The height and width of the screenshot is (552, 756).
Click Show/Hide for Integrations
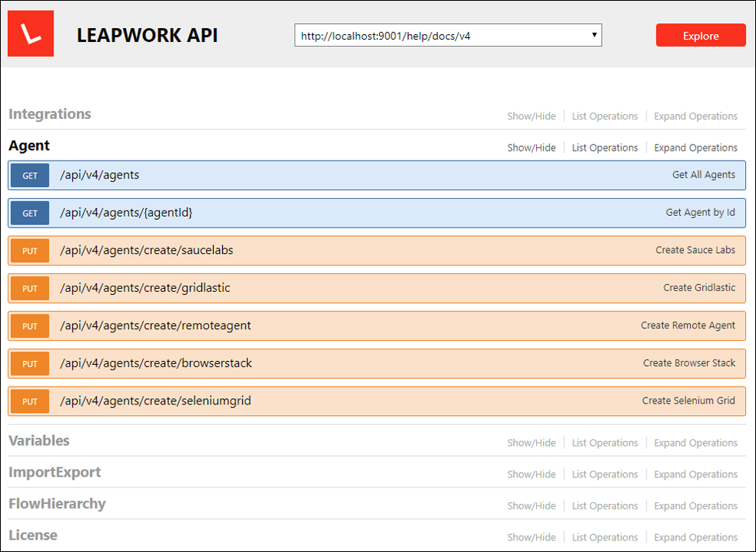[x=531, y=116]
